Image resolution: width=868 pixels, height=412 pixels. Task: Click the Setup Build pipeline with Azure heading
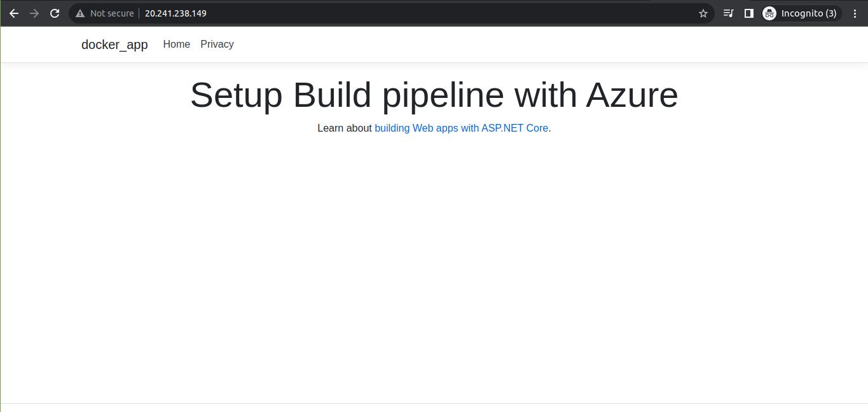(x=434, y=95)
